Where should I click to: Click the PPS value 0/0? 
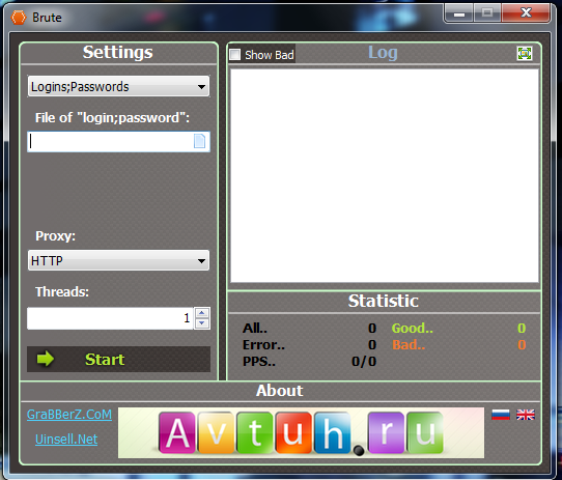coord(364,361)
